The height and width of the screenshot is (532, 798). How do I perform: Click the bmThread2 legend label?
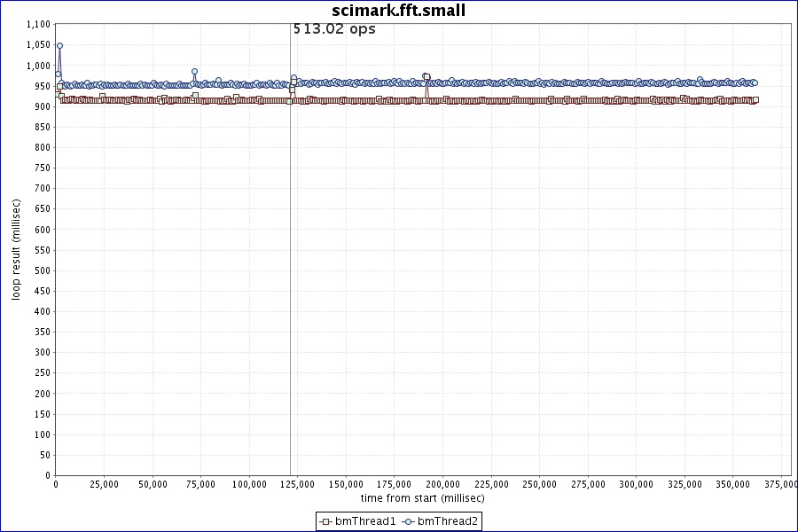tap(448, 521)
